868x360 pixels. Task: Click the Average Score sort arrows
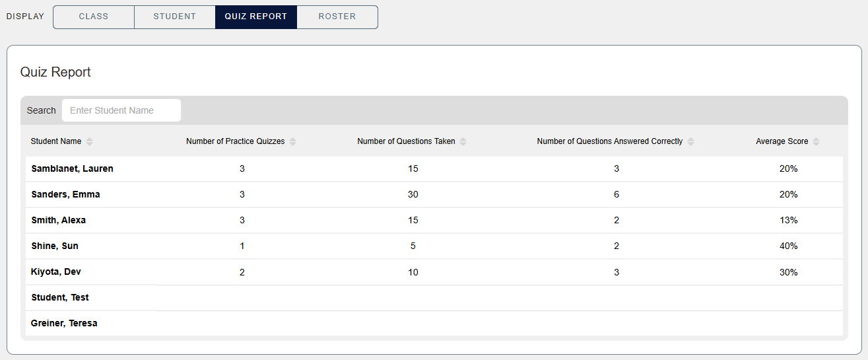pos(817,141)
